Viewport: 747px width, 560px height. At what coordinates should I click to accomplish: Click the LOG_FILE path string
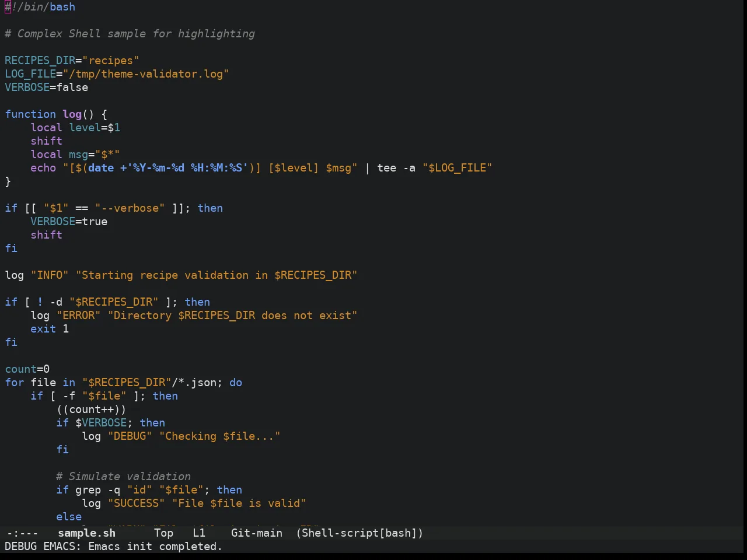146,74
